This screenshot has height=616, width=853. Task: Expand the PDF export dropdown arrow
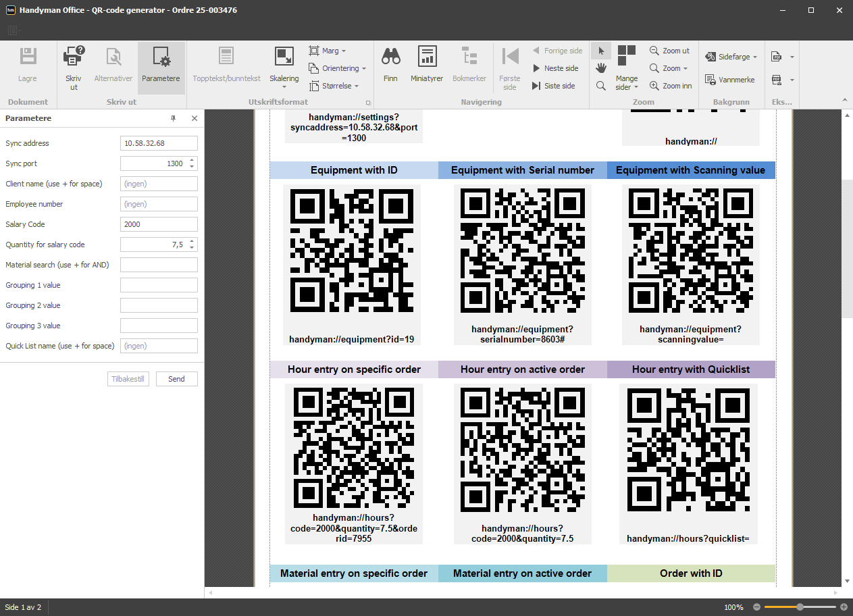pyautogui.click(x=792, y=57)
